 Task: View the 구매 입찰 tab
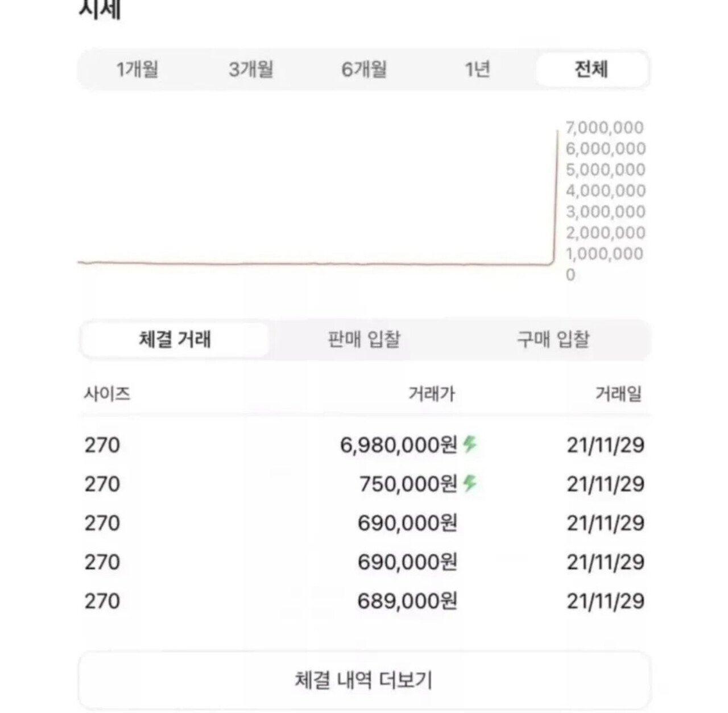(553, 340)
